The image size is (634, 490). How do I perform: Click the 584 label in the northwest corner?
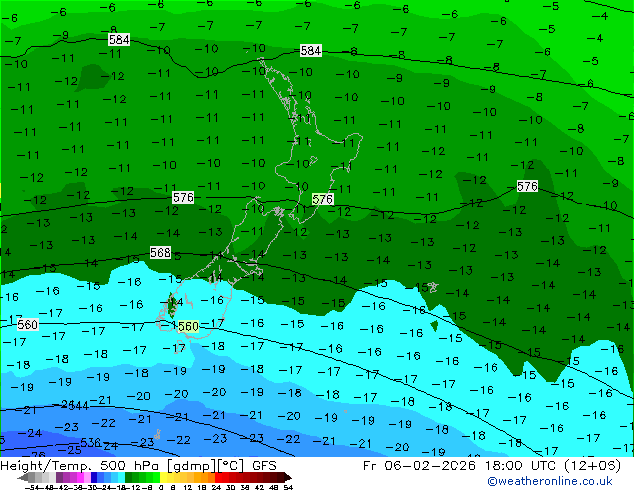(x=119, y=40)
